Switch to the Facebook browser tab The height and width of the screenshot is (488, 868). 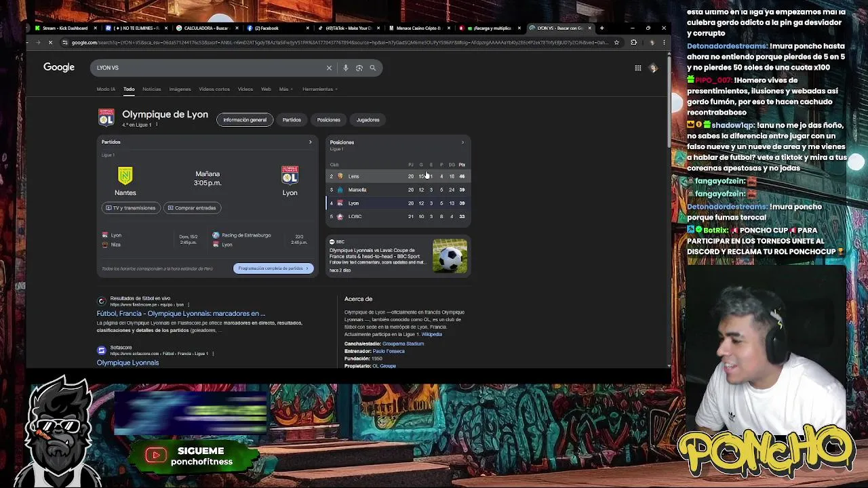click(x=277, y=28)
